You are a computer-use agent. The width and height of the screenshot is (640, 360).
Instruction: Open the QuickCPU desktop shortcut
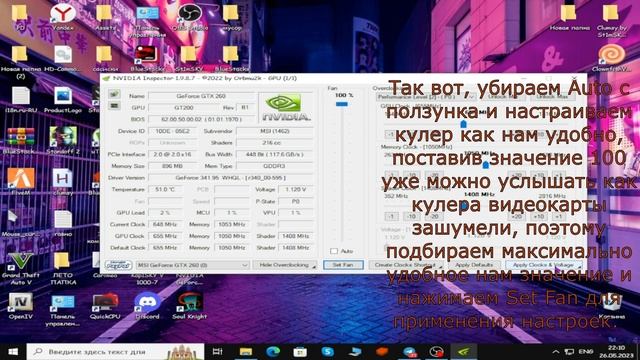pos(105,306)
